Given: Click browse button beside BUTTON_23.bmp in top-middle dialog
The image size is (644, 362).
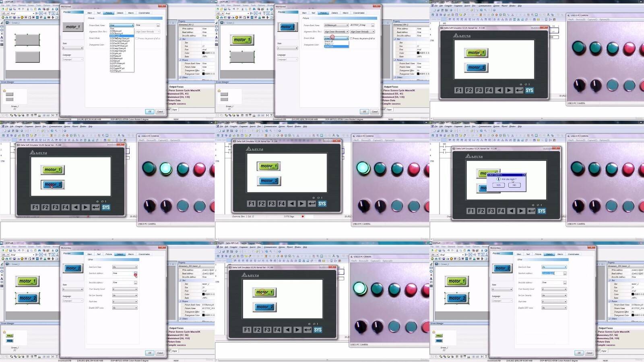Looking at the screenshot, I should [x=373, y=25].
